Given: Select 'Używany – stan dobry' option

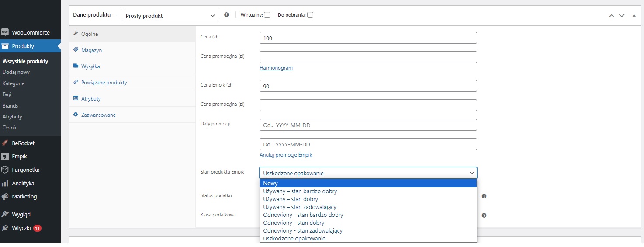Looking at the screenshot, I should pyautogui.click(x=291, y=199).
